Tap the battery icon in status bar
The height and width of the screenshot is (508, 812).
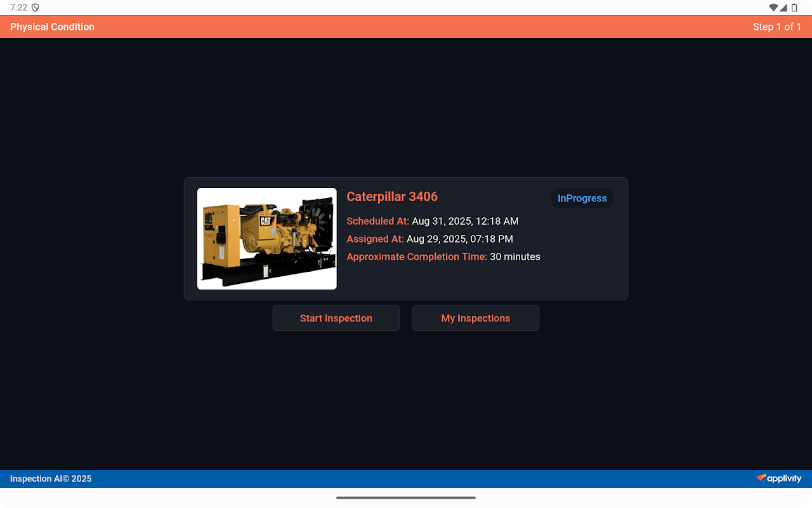pos(794,8)
